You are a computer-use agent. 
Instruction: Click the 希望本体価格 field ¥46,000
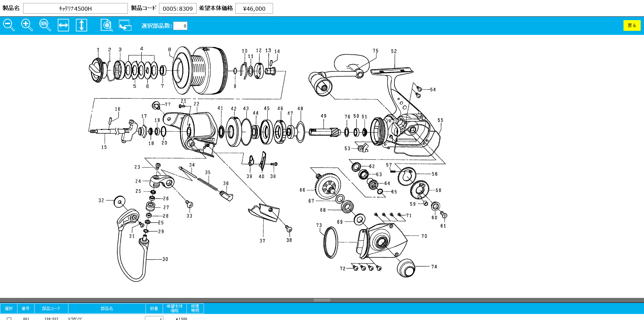pos(254,8)
